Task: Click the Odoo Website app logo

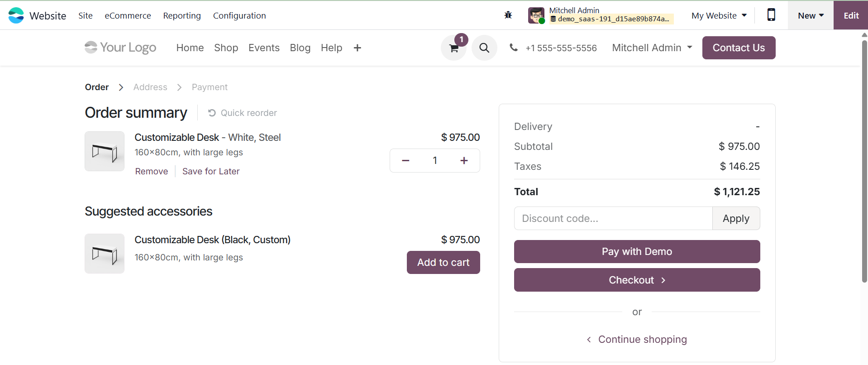Action: tap(16, 15)
